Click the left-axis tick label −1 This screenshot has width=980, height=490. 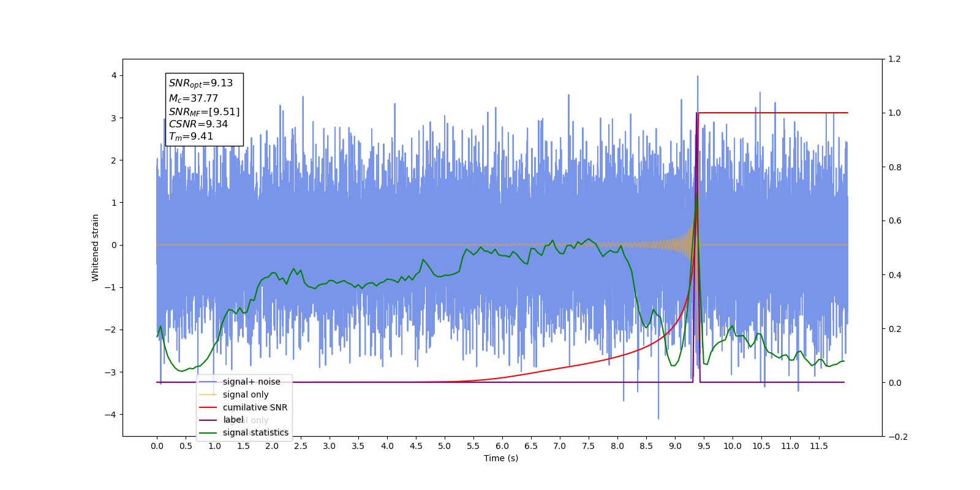click(x=111, y=287)
